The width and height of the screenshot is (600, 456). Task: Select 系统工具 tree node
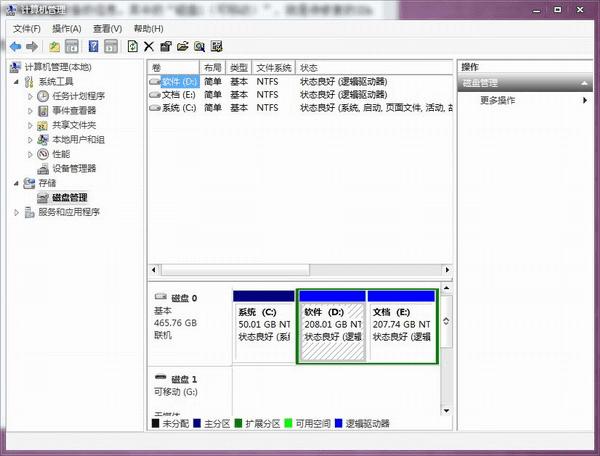click(x=56, y=81)
